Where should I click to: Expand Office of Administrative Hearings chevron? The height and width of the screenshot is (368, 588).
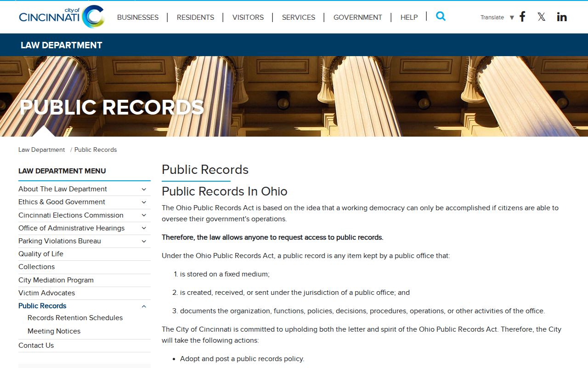click(144, 228)
